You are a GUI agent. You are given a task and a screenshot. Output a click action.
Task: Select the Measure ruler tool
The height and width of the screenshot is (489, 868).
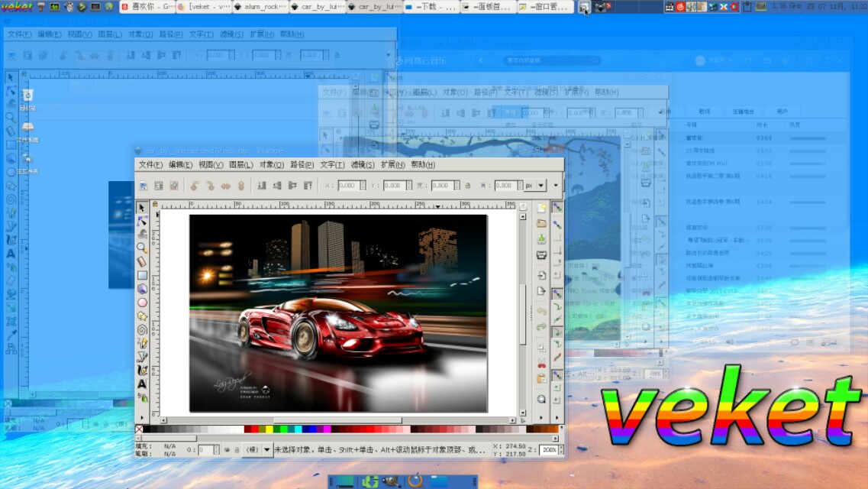tap(142, 261)
